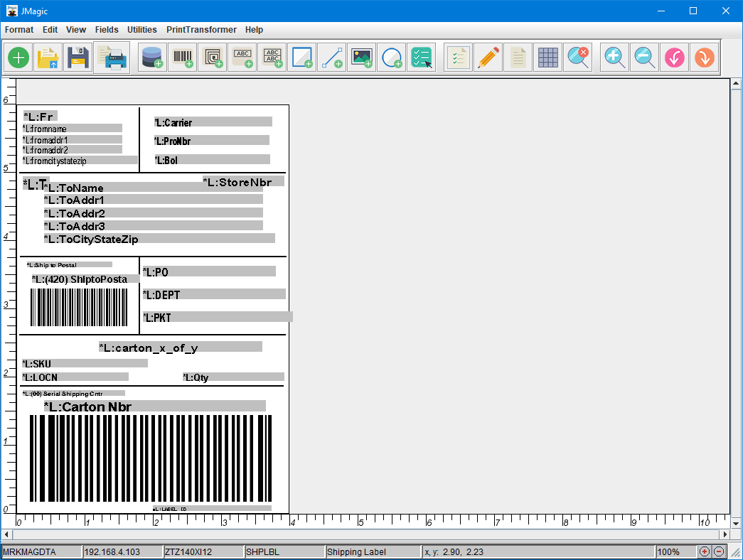The width and height of the screenshot is (743, 560).
Task: Click the vertical scrollbar down arrow
Action: 736,524
